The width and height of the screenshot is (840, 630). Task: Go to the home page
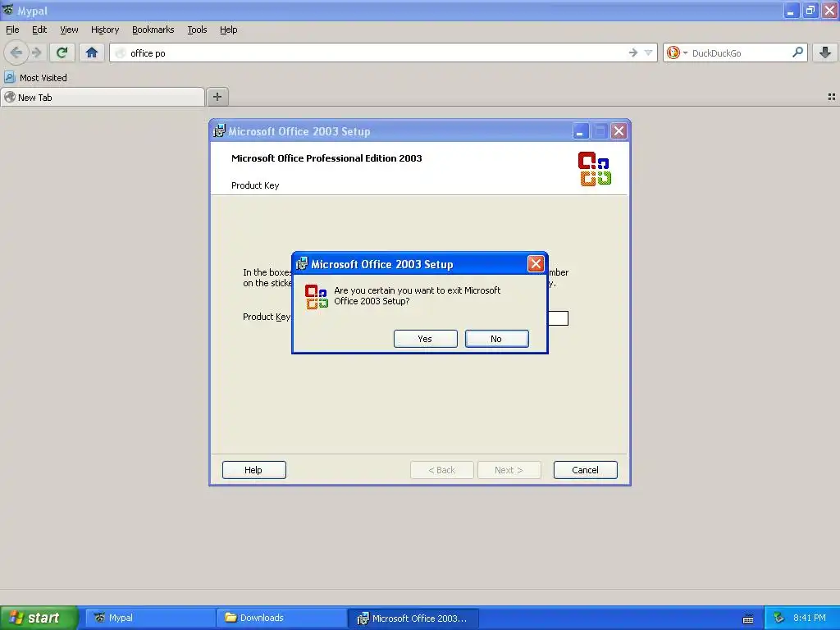(x=92, y=52)
